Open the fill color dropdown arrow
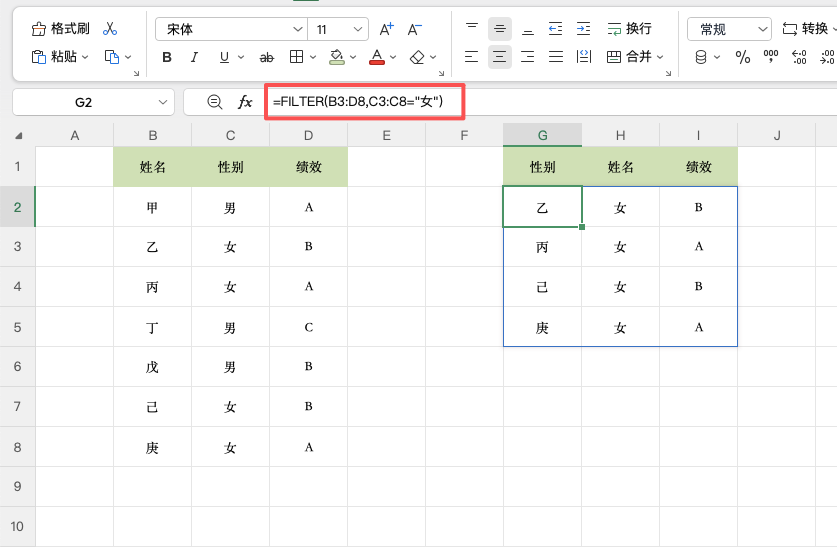This screenshot has height=547, width=837. click(x=353, y=57)
